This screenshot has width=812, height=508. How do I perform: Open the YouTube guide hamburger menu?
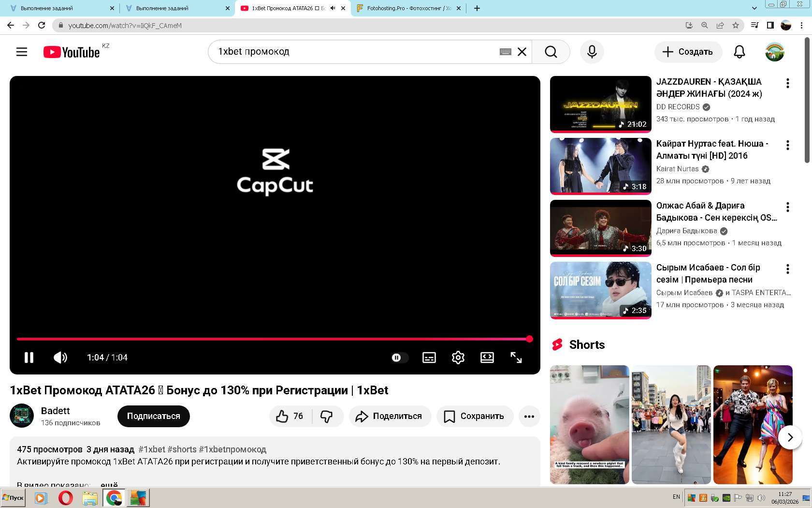(22, 52)
